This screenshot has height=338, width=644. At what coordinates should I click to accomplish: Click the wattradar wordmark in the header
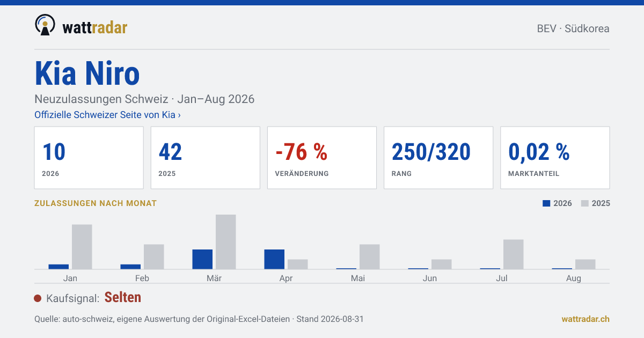coord(95,27)
